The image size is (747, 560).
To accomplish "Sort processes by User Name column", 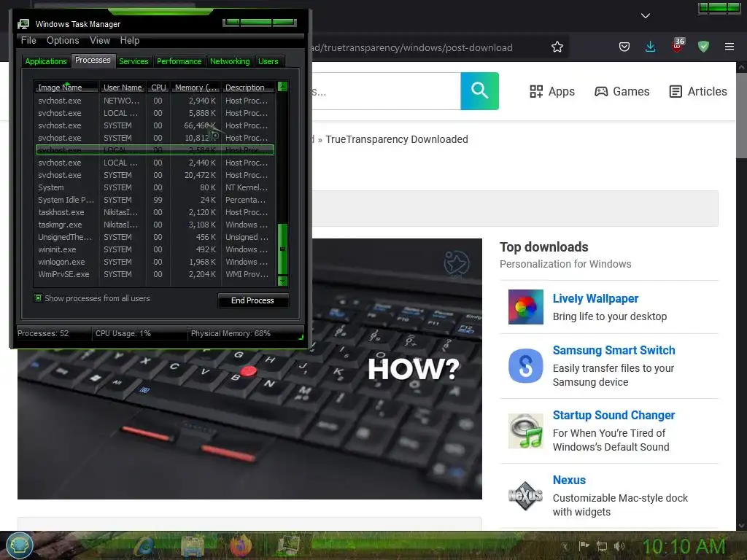I will (123, 87).
